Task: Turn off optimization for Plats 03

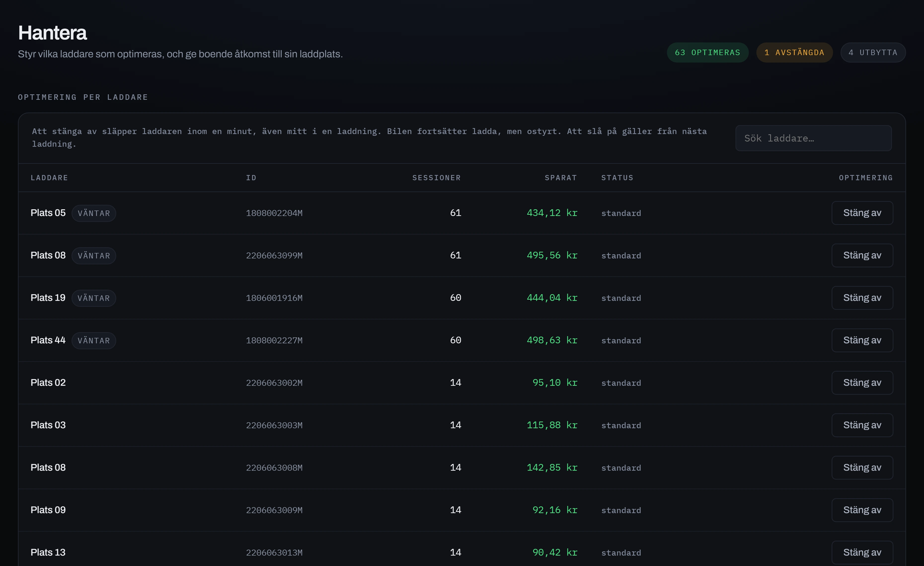Action: tap(862, 425)
